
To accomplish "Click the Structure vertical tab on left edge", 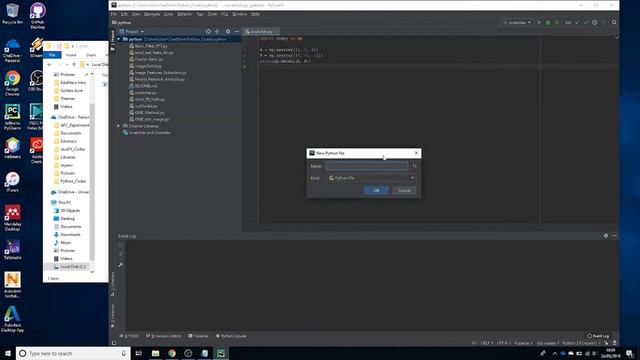I will click(113, 284).
